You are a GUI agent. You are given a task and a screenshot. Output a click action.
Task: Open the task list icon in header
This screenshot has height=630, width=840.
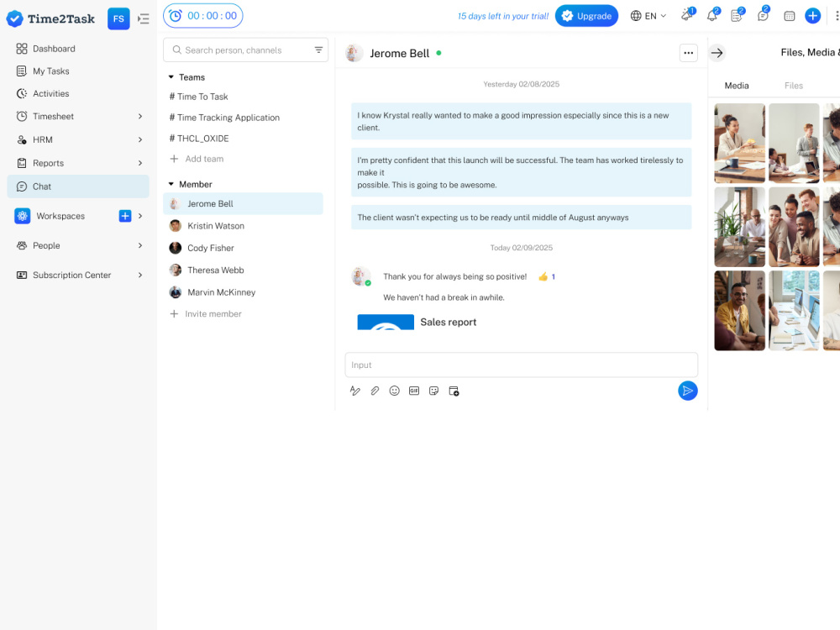pos(738,15)
